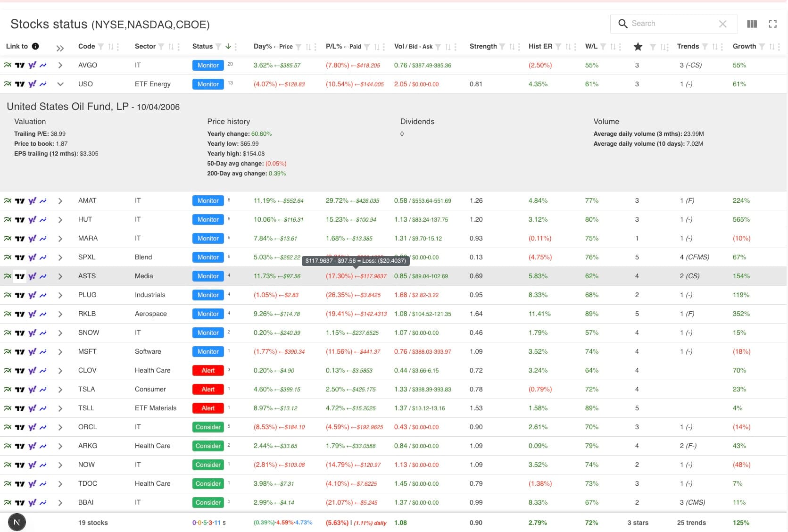The height and width of the screenshot is (532, 788).
Task: Expand the AVGO row details
Action: tap(60, 66)
